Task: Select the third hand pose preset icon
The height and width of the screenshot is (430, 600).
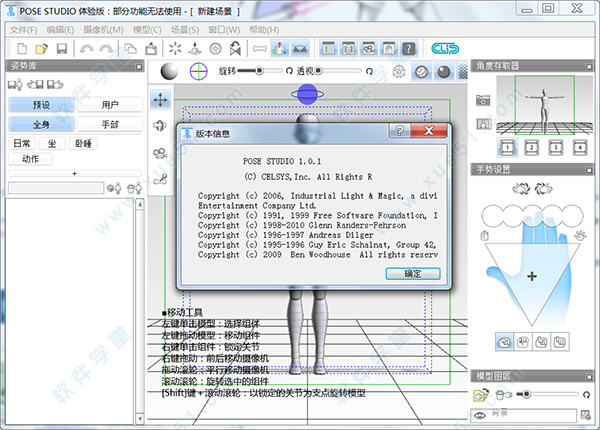Action: point(541,342)
